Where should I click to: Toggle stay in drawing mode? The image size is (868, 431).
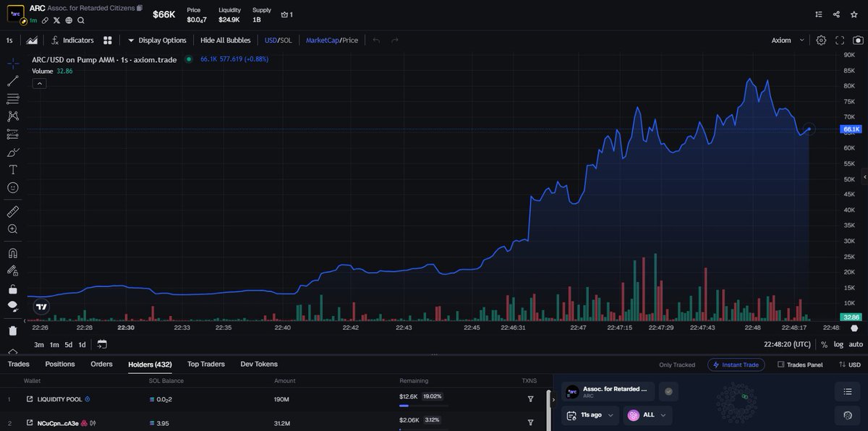[x=13, y=270]
